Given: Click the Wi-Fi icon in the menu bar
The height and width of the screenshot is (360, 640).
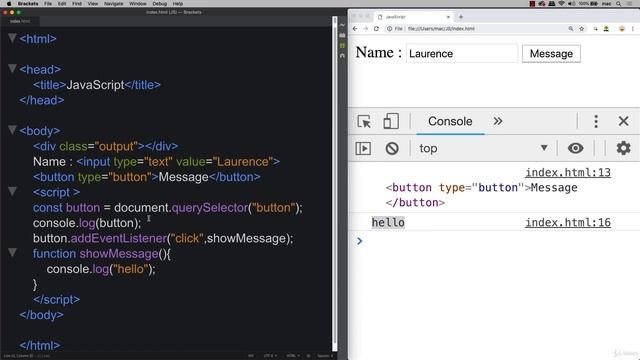Looking at the screenshot, I should [561, 4].
